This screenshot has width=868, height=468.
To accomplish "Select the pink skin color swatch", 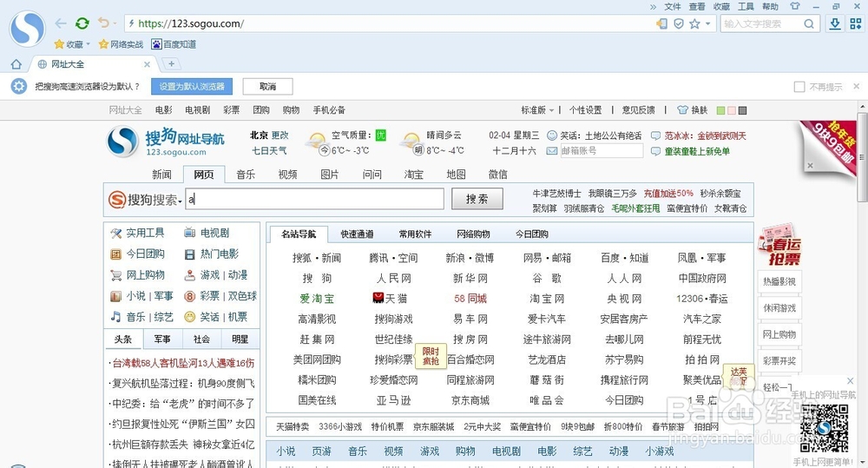I will pos(732,110).
